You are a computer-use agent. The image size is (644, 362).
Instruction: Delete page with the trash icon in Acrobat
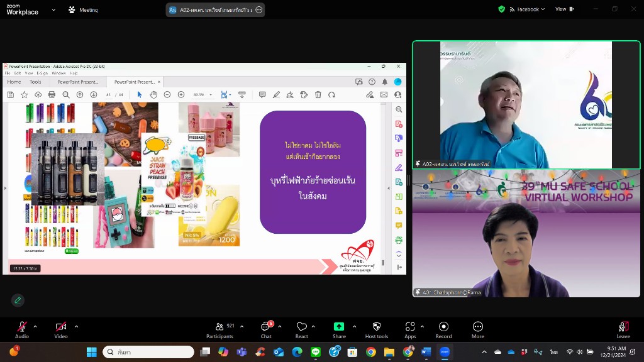pyautogui.click(x=318, y=95)
